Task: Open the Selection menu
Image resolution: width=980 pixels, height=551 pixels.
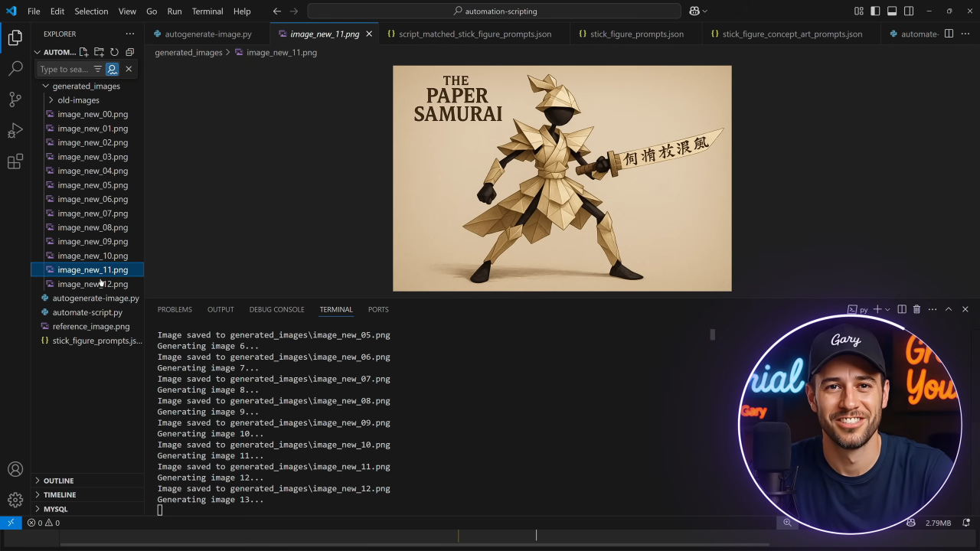Action: point(91,11)
